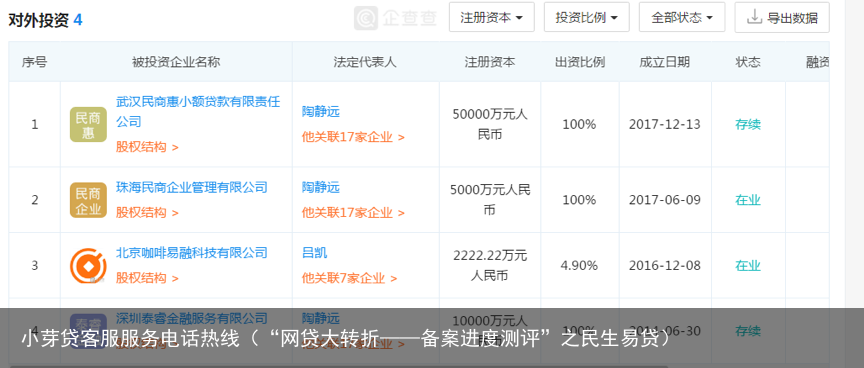Select the date 2017-12-13
864x368 pixels.
click(665, 125)
